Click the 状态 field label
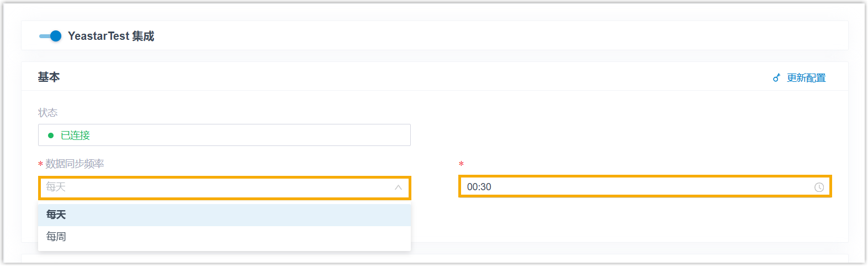The width and height of the screenshot is (868, 266). tap(47, 113)
